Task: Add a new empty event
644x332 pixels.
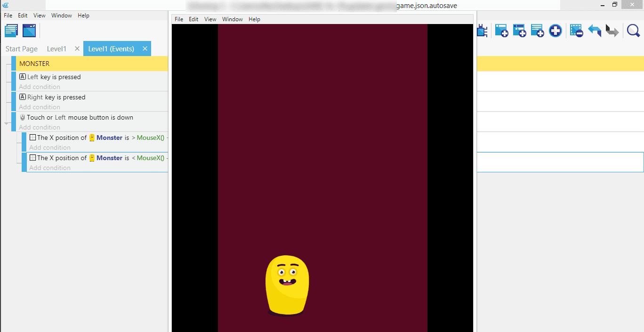Action: 501,31
